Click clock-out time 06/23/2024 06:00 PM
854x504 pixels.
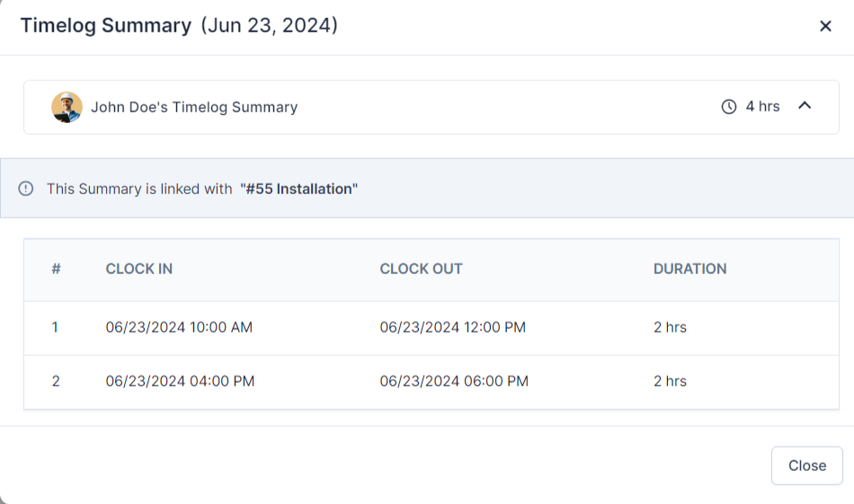[x=454, y=381]
